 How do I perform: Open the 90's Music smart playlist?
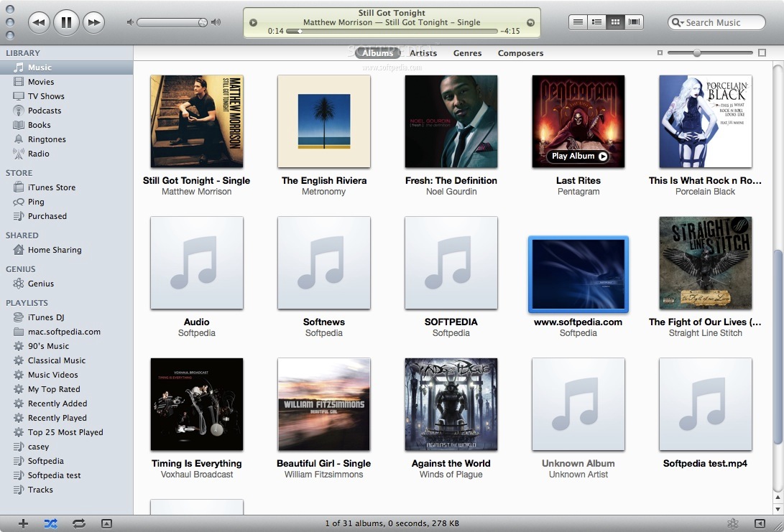[x=67, y=346]
